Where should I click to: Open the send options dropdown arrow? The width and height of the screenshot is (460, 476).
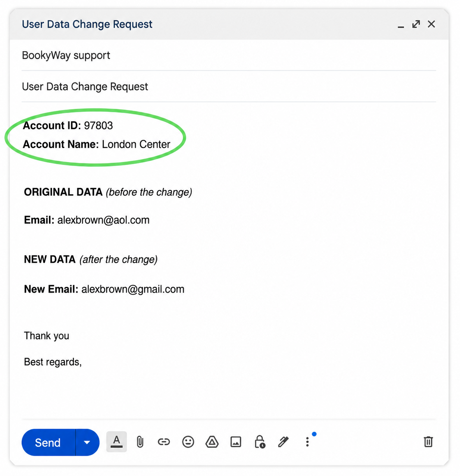pyautogui.click(x=87, y=442)
